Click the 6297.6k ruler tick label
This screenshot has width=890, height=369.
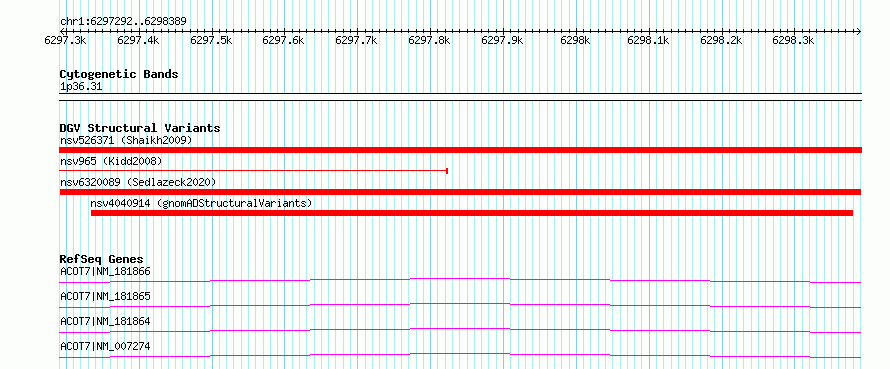coord(284,40)
